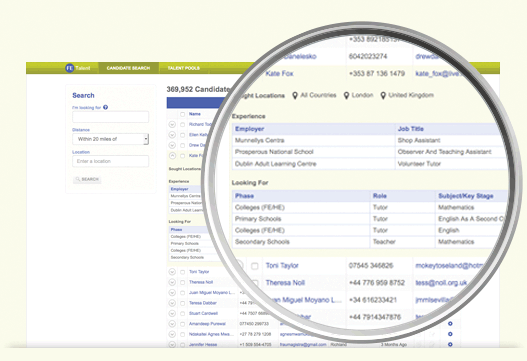The width and height of the screenshot is (527, 361).
Task: Collapse the expanded Kate row with the up chevron
Action: point(172,156)
